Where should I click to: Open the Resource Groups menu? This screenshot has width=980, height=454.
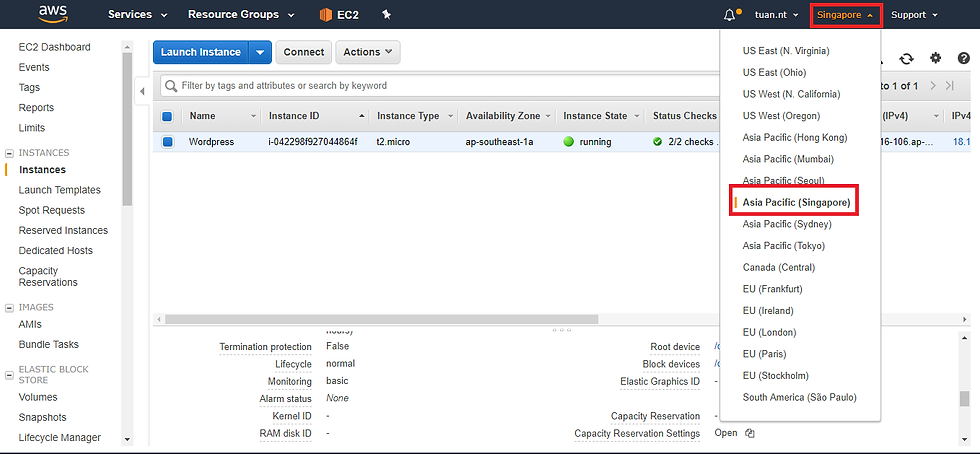241,14
